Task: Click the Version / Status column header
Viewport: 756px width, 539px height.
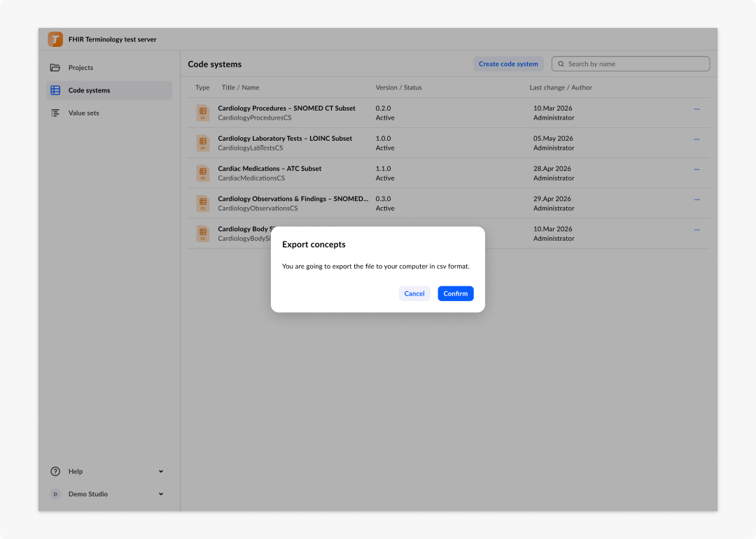Action: 399,87
